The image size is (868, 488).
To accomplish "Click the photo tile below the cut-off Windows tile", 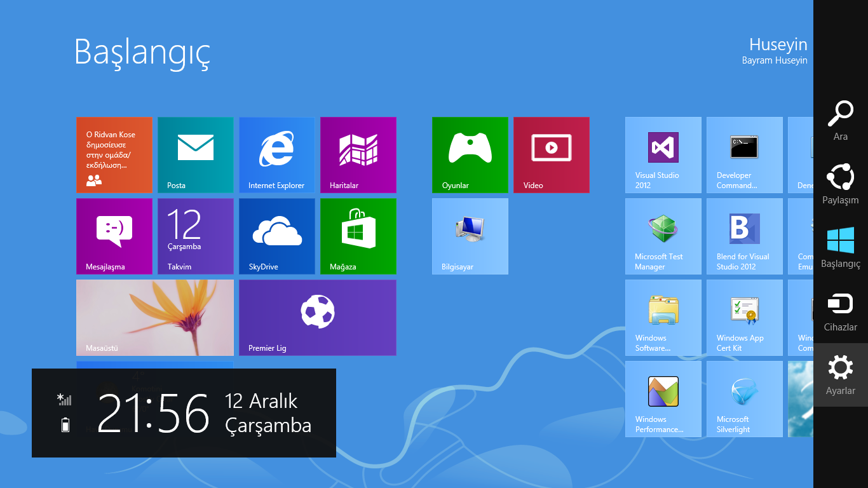I will (x=801, y=399).
